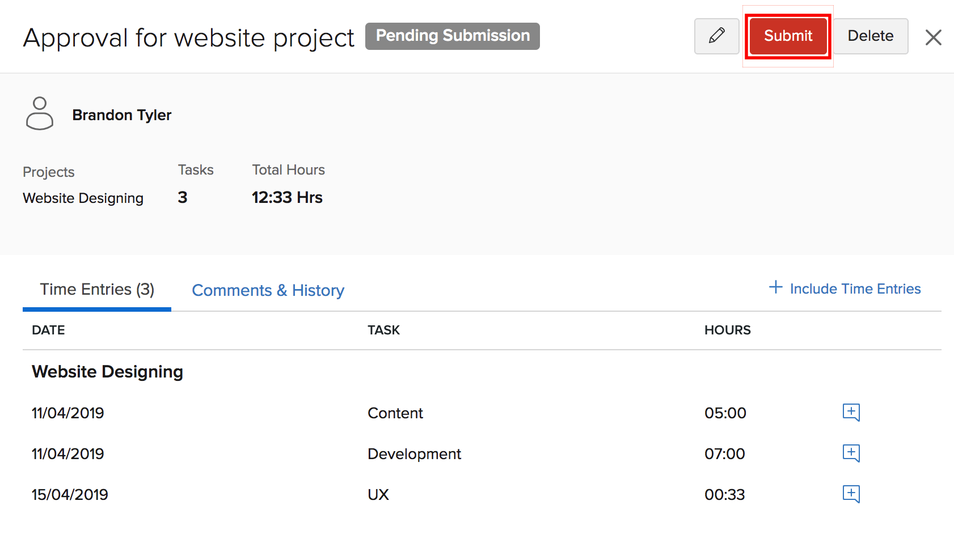Switch to the Time Entries tab

[97, 290]
